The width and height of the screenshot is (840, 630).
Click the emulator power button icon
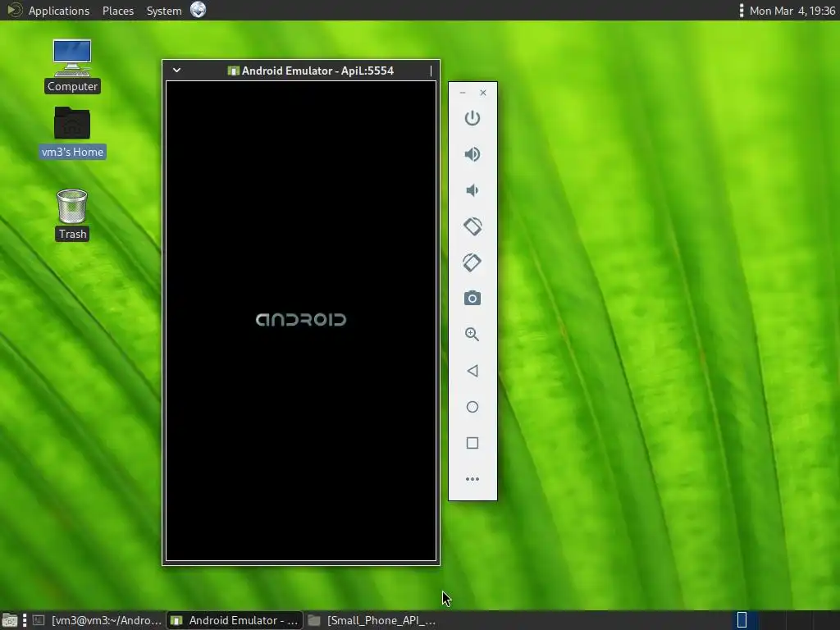[x=472, y=118]
